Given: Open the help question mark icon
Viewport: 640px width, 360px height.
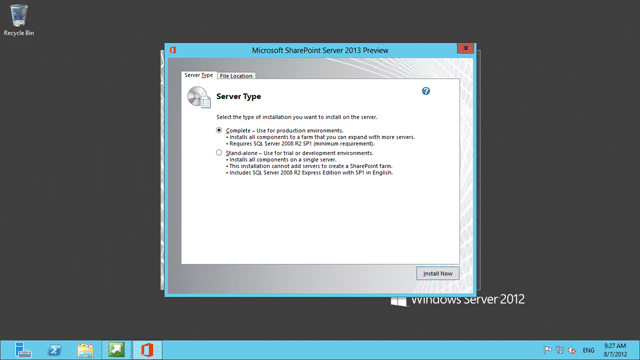Looking at the screenshot, I should 426,91.
